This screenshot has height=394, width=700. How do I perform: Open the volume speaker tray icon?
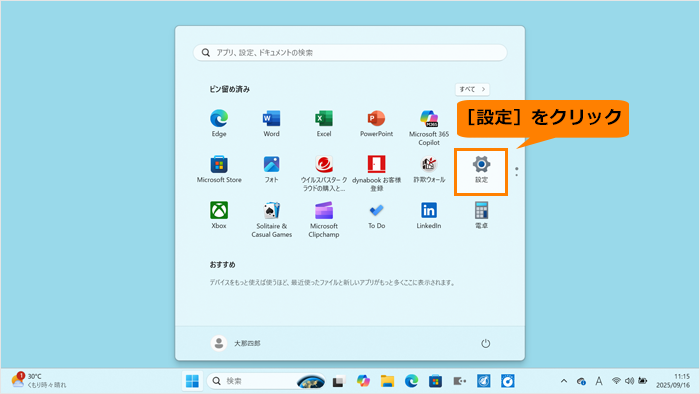coord(629,381)
